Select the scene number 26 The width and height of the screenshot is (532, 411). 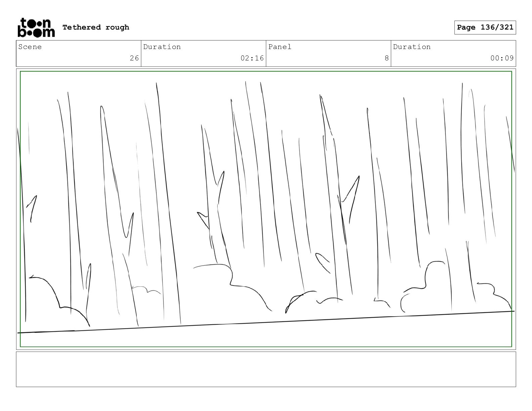(134, 58)
